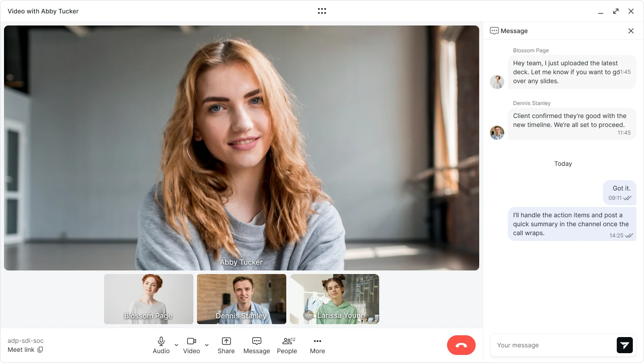Select the 'Got it.' message bubble
644x363 pixels.
click(619, 193)
